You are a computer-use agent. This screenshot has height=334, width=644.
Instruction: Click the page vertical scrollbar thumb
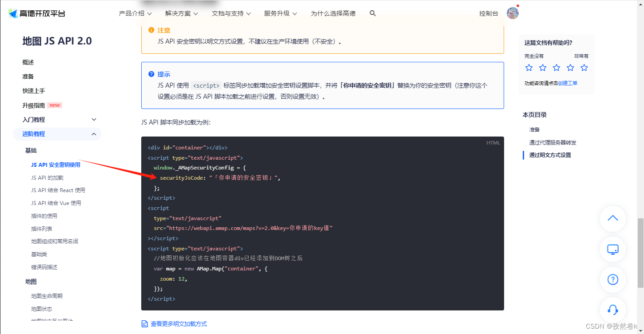point(640,253)
